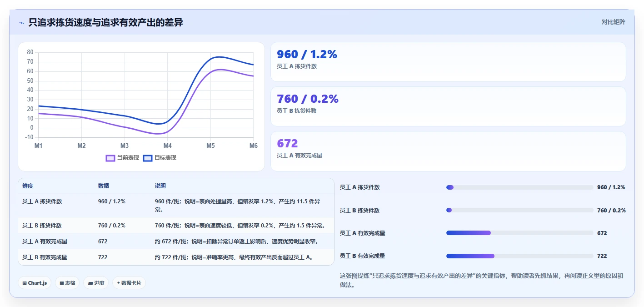The height and width of the screenshot is (307, 644).
Task: Select the 表格 chip
Action: click(67, 283)
